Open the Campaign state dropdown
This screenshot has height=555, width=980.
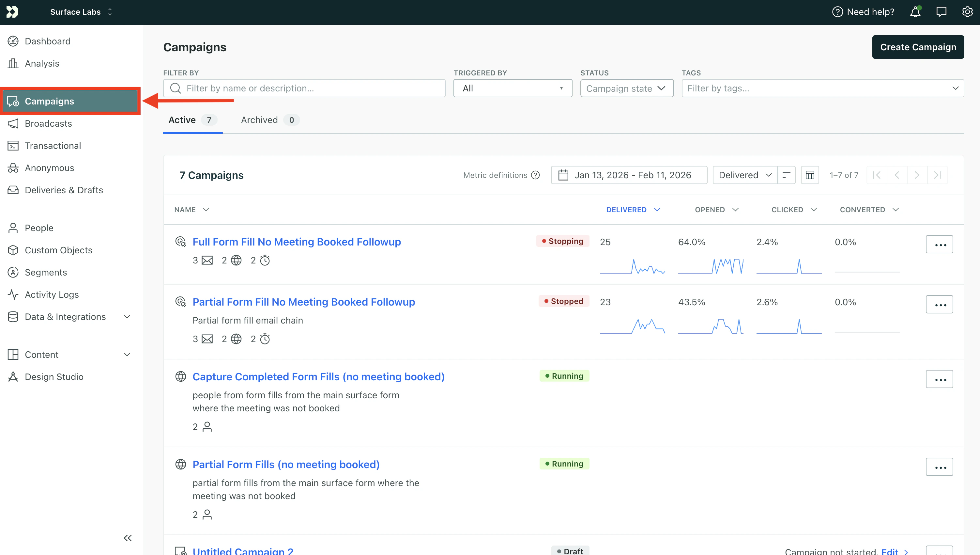click(x=627, y=88)
